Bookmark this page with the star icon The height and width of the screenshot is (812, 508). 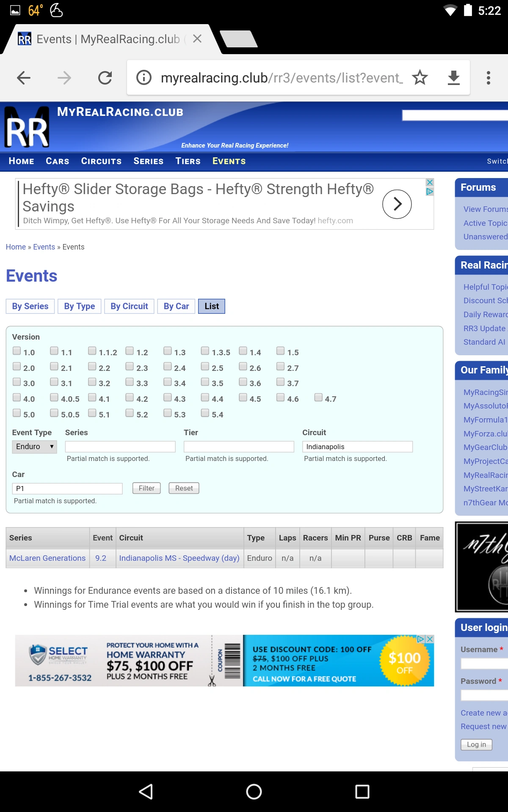(420, 78)
